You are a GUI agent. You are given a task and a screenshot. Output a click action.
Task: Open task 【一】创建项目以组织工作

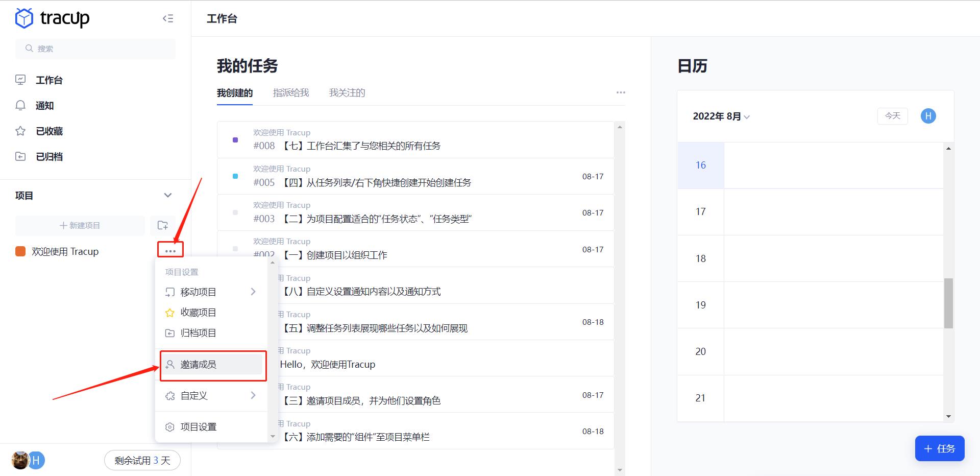click(415, 249)
